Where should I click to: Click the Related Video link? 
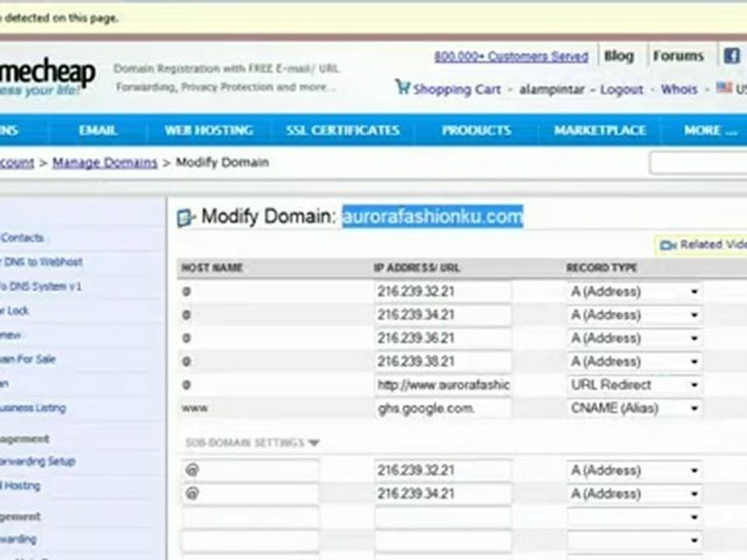point(714,244)
